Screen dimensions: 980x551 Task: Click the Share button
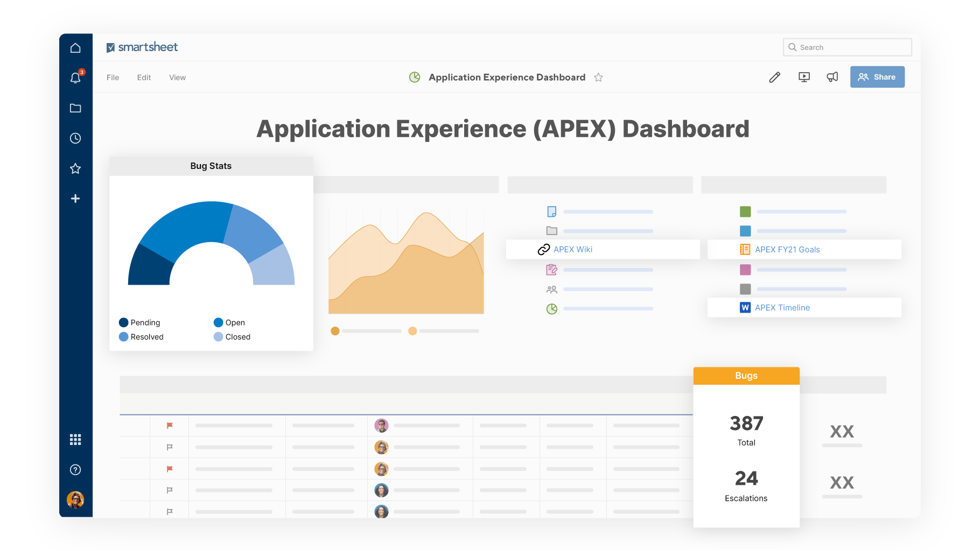877,77
